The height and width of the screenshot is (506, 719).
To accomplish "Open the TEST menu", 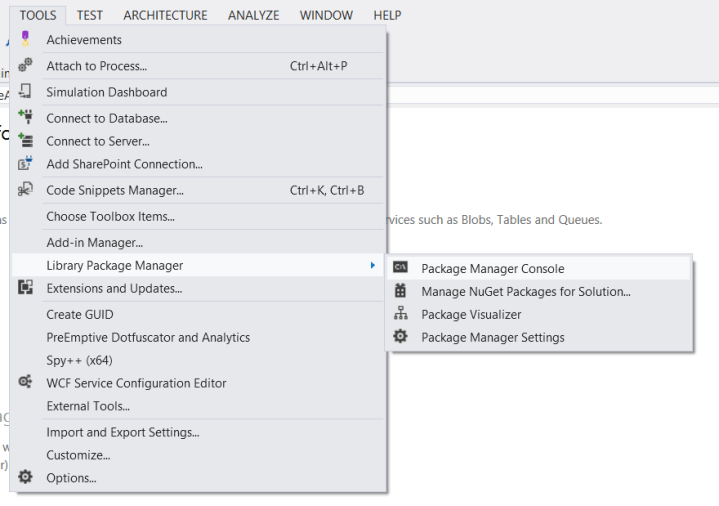I will (89, 15).
